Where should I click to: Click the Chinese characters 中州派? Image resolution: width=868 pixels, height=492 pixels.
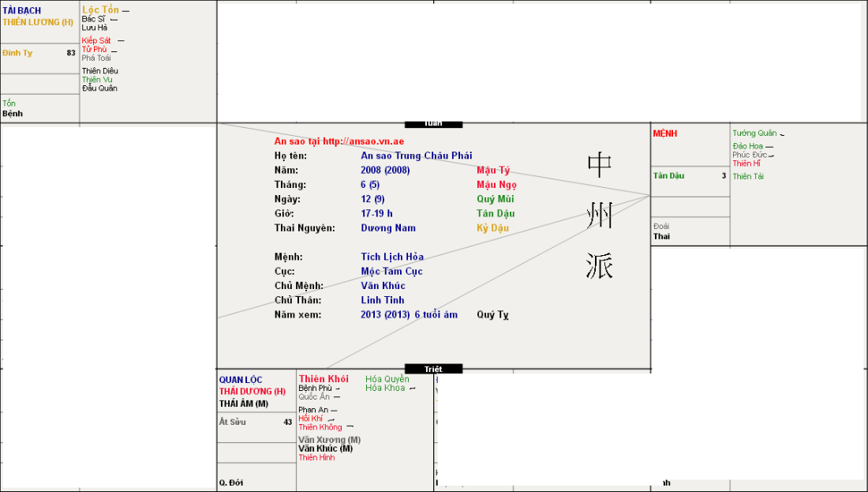[x=600, y=216]
